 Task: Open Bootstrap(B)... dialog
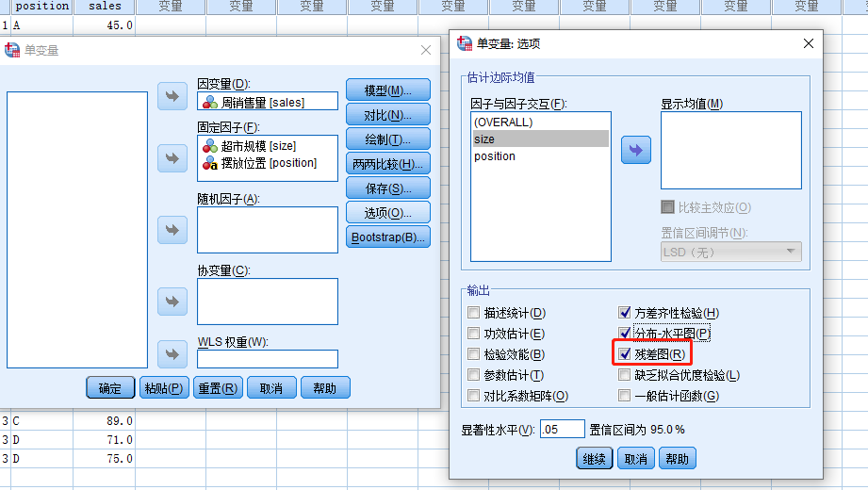click(x=388, y=237)
